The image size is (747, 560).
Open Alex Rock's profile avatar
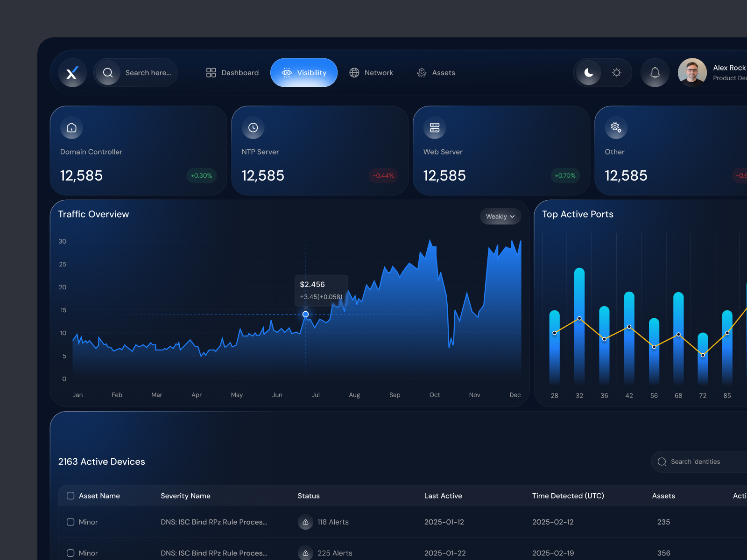click(x=692, y=72)
